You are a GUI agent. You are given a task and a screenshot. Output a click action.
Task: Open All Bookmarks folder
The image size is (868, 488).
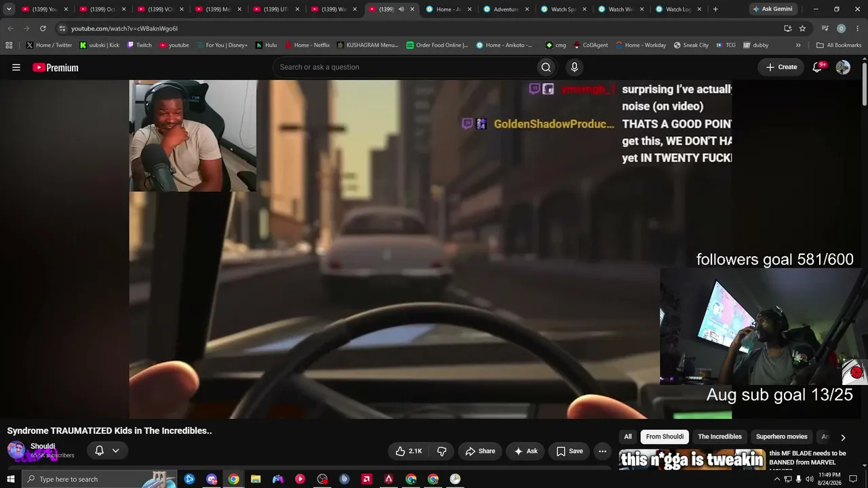coord(838,45)
